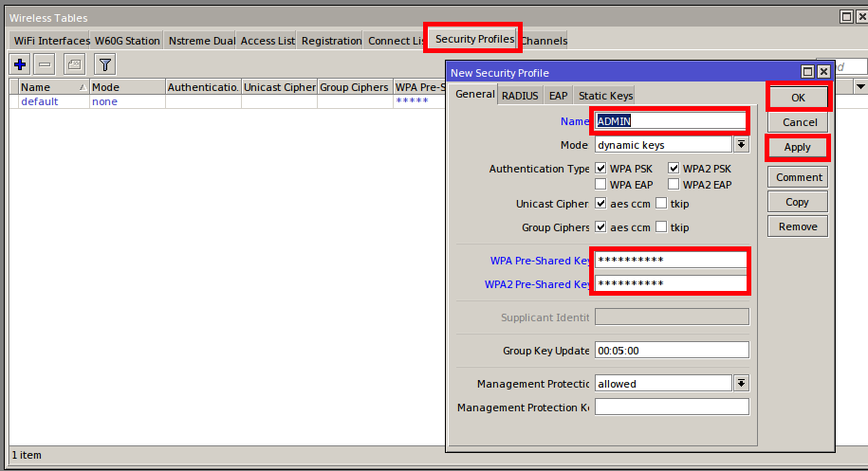
Task: Switch to the RADIUS tab
Action: [520, 96]
